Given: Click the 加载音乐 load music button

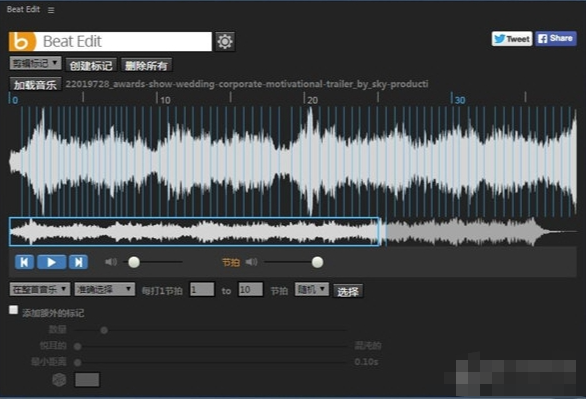Looking at the screenshot, I should pos(35,85).
